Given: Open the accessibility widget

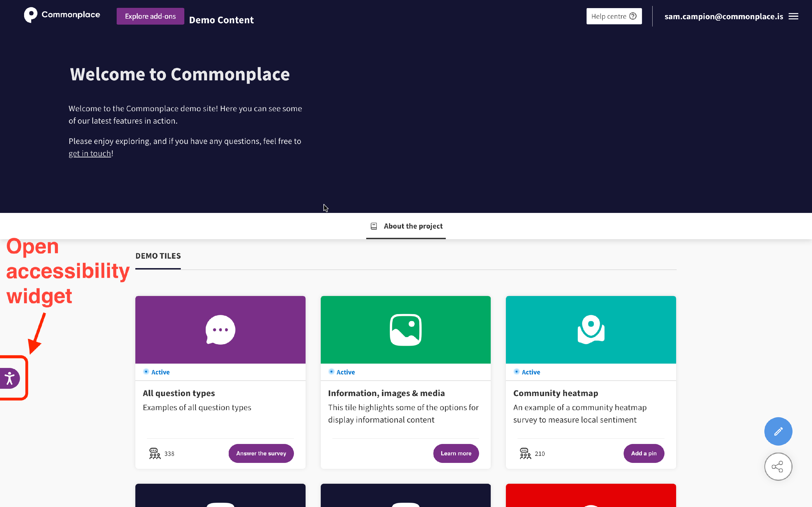Looking at the screenshot, I should pos(9,378).
